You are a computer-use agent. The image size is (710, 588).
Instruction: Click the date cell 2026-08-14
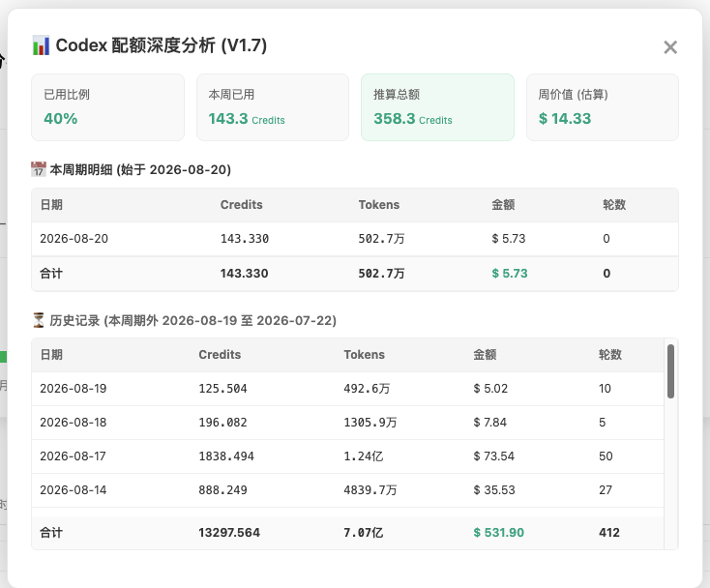(x=74, y=489)
